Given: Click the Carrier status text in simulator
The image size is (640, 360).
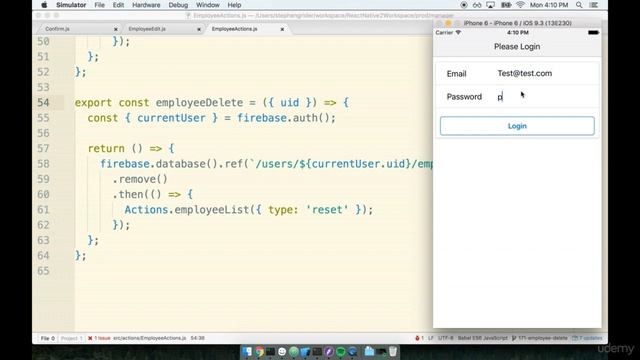Looking at the screenshot, I should coord(444,33).
